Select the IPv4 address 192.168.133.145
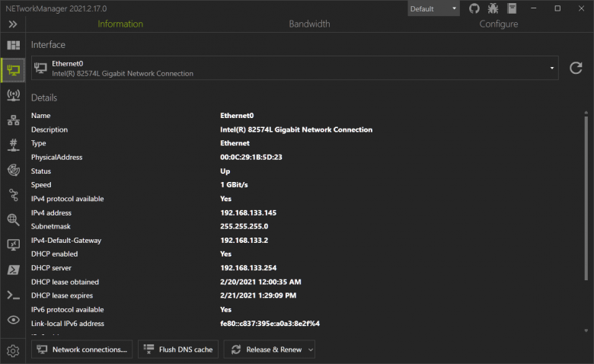 coord(248,213)
